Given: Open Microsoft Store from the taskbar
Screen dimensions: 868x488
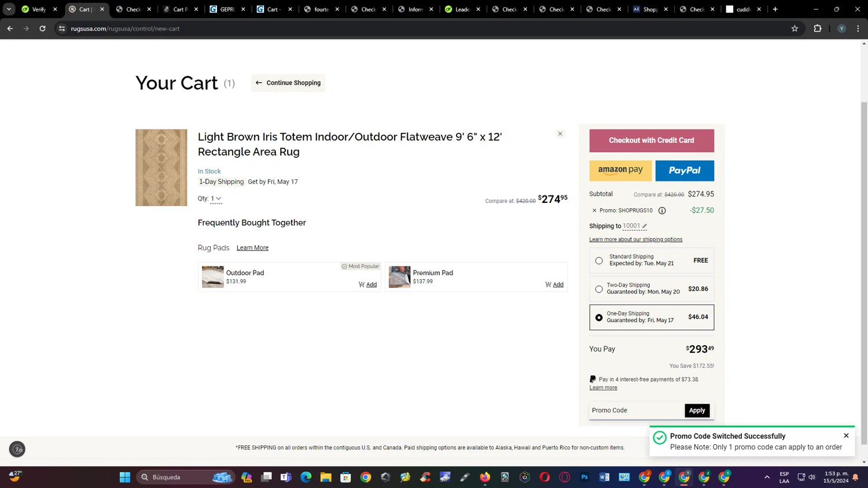Looking at the screenshot, I should 345,477.
